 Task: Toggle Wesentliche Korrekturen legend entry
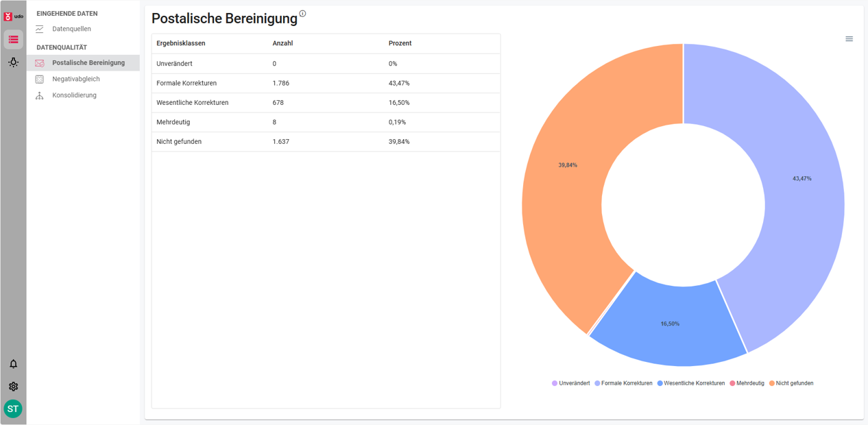(693, 383)
